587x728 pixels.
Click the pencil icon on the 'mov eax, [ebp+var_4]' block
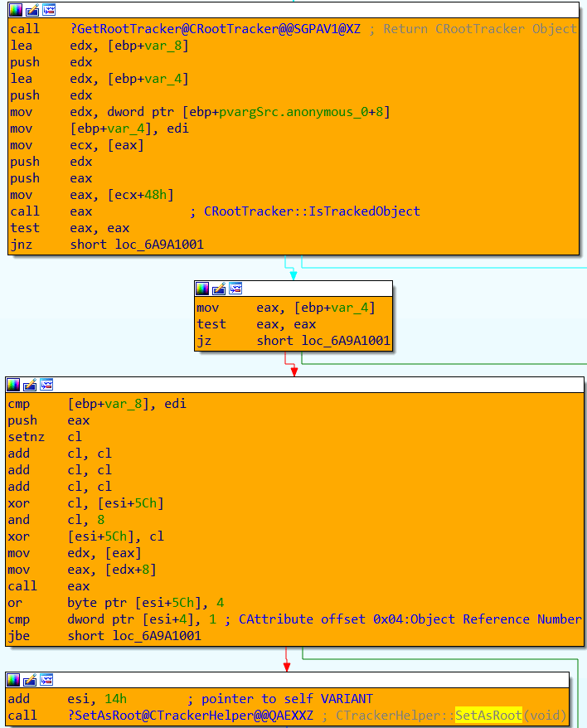pyautogui.click(x=220, y=289)
